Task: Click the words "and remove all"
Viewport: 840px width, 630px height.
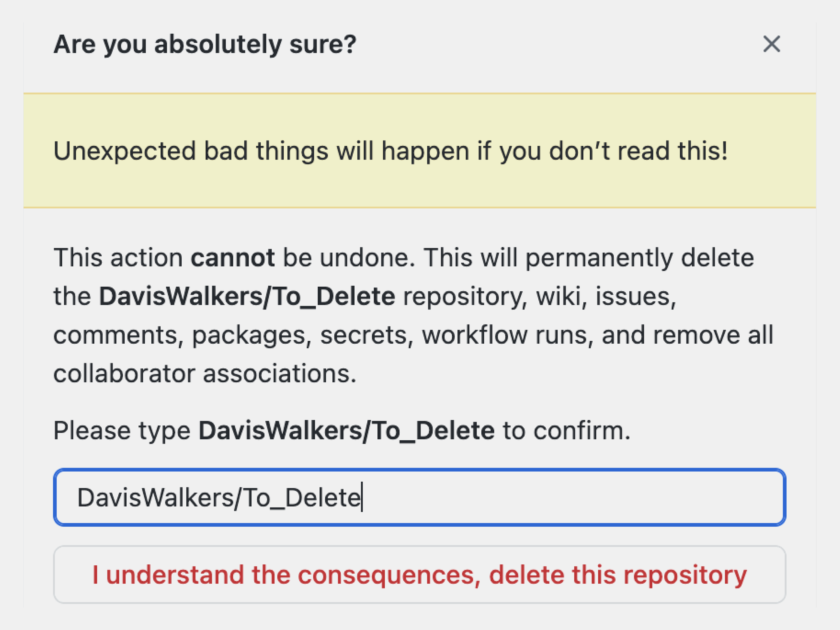Action: click(687, 335)
